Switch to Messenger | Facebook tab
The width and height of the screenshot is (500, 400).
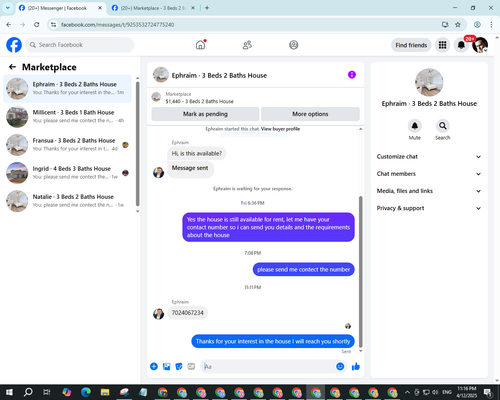tap(57, 8)
